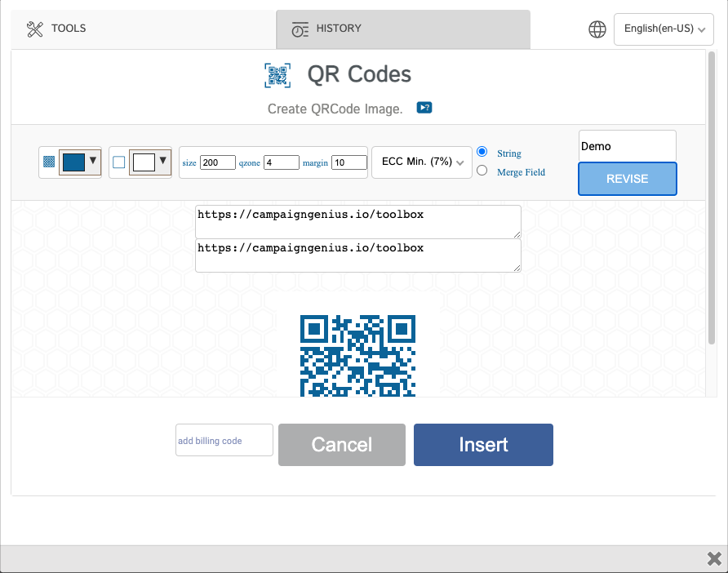Close the dialog with the X icon
Image resolution: width=728 pixels, height=573 pixels.
(x=714, y=558)
